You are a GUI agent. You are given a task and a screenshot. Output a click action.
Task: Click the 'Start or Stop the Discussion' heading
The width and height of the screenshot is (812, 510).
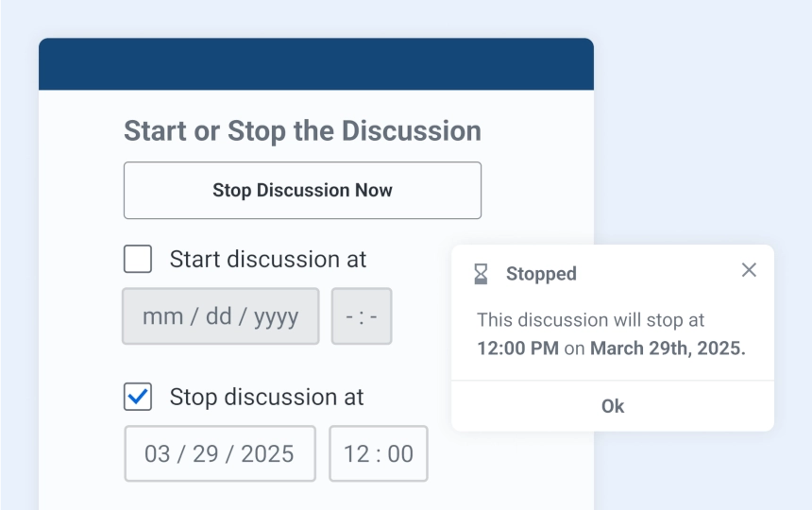(x=302, y=130)
